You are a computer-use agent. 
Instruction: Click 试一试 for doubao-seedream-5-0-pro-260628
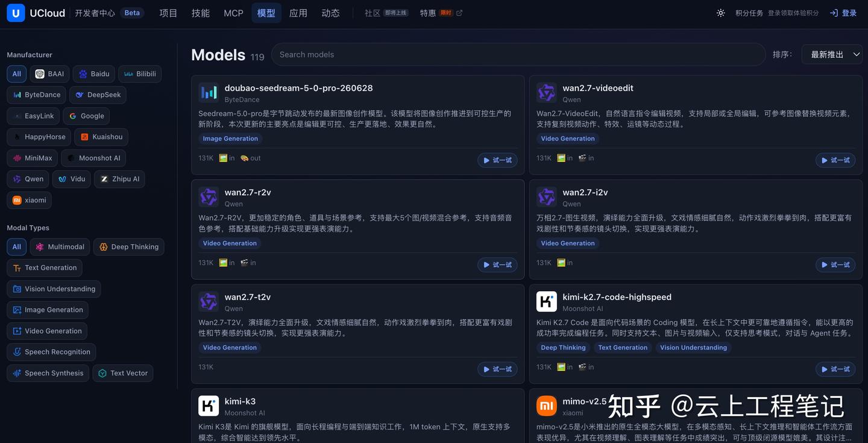click(497, 160)
